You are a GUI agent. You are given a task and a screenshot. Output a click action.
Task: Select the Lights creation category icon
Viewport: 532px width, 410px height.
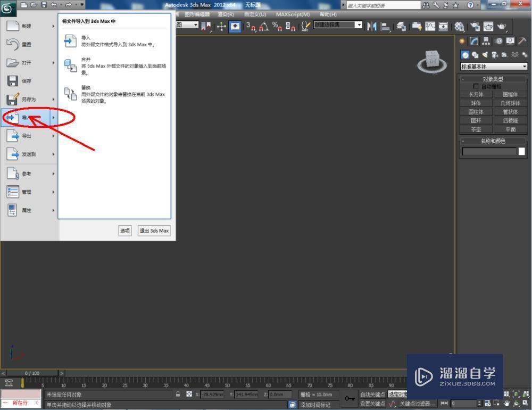coord(484,55)
